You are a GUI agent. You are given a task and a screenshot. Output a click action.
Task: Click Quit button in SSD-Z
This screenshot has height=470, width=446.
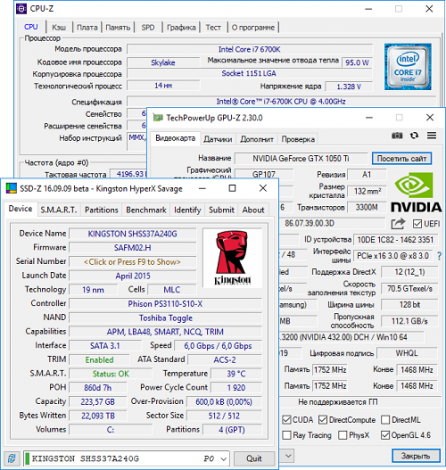pyautogui.click(x=254, y=459)
